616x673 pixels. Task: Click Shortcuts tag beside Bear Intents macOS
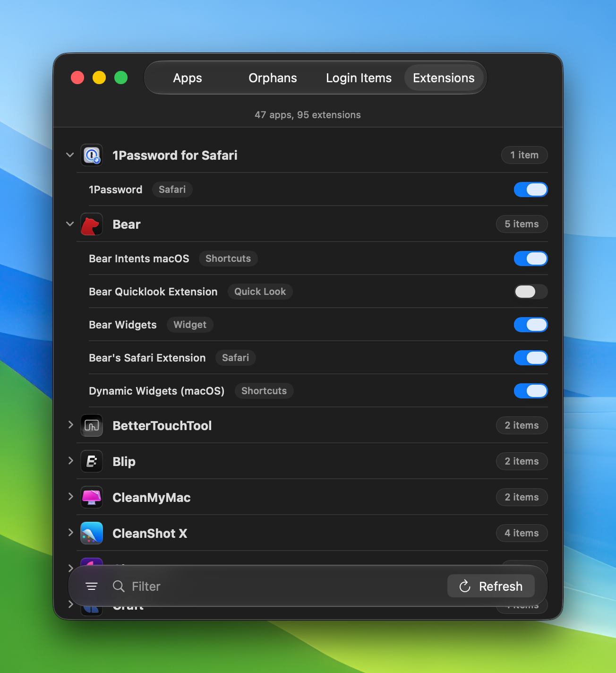228,259
